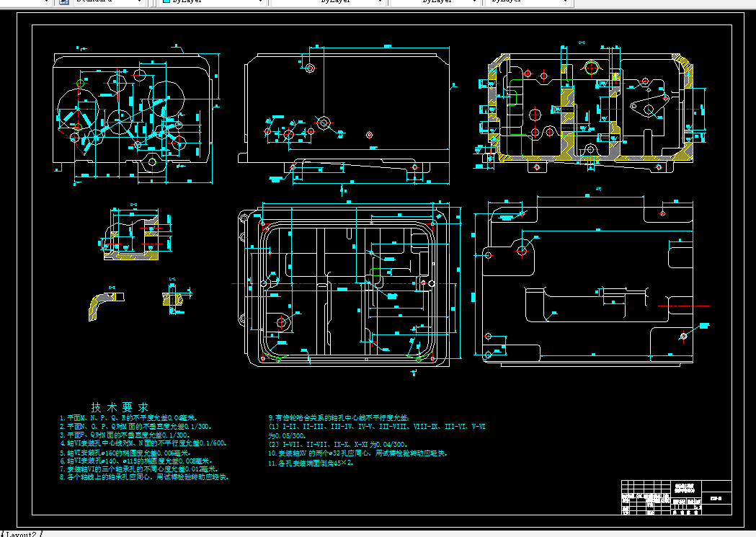Select the line (1) I-II、II-III、III-IV list

click(376, 427)
